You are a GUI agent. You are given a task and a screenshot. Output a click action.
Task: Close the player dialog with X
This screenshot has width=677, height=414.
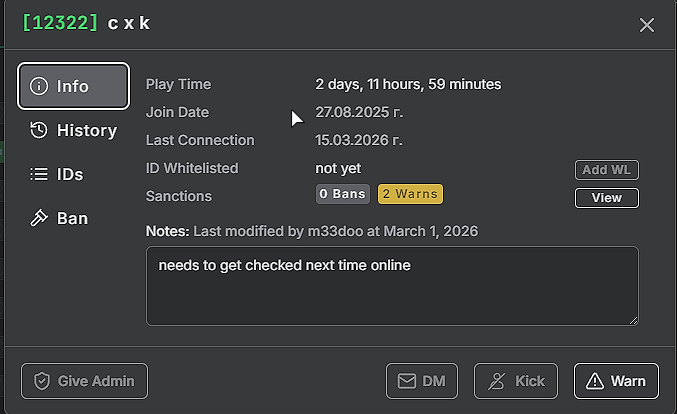[x=647, y=25]
